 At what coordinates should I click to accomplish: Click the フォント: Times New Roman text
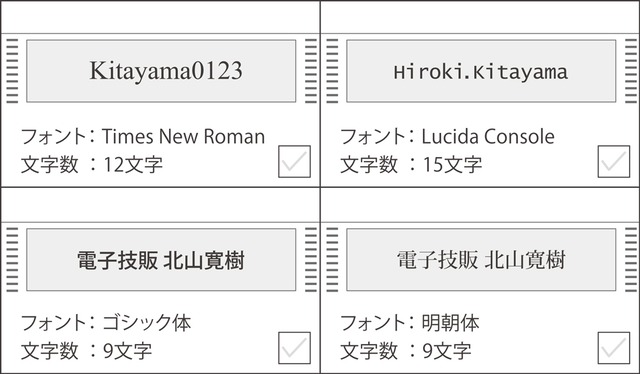click(143, 136)
